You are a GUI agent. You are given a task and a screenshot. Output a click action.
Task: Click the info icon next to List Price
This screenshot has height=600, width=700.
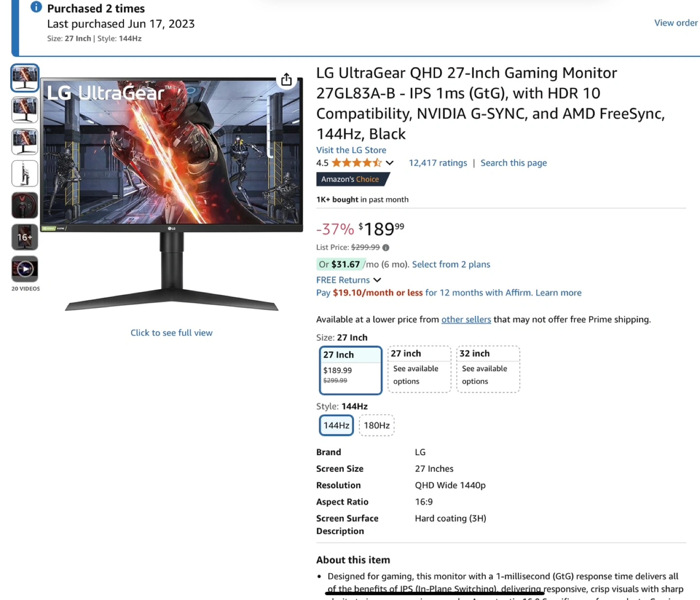pyautogui.click(x=385, y=248)
